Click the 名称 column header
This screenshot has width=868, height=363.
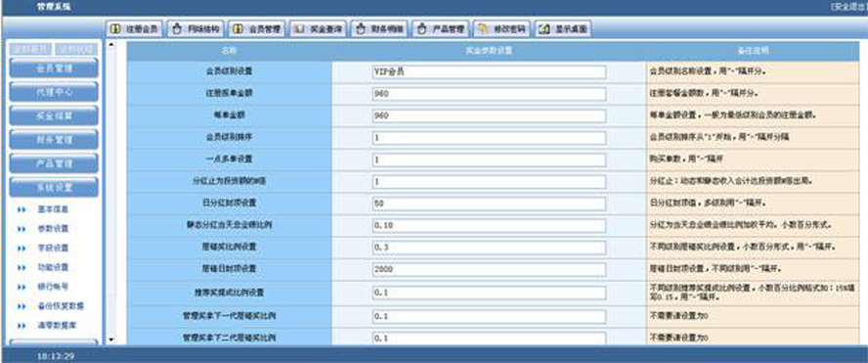[229, 51]
